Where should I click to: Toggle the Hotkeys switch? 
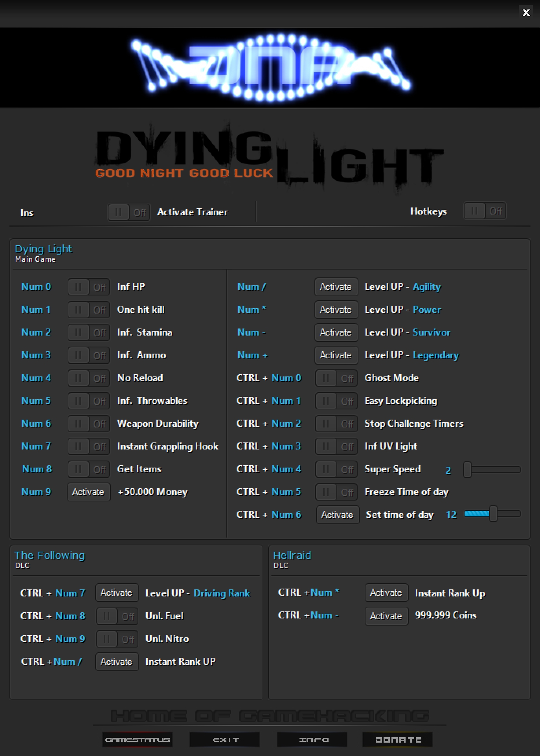pyautogui.click(x=485, y=211)
